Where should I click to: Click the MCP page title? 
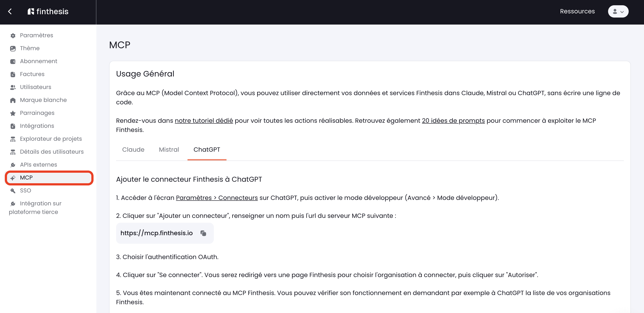tap(120, 45)
